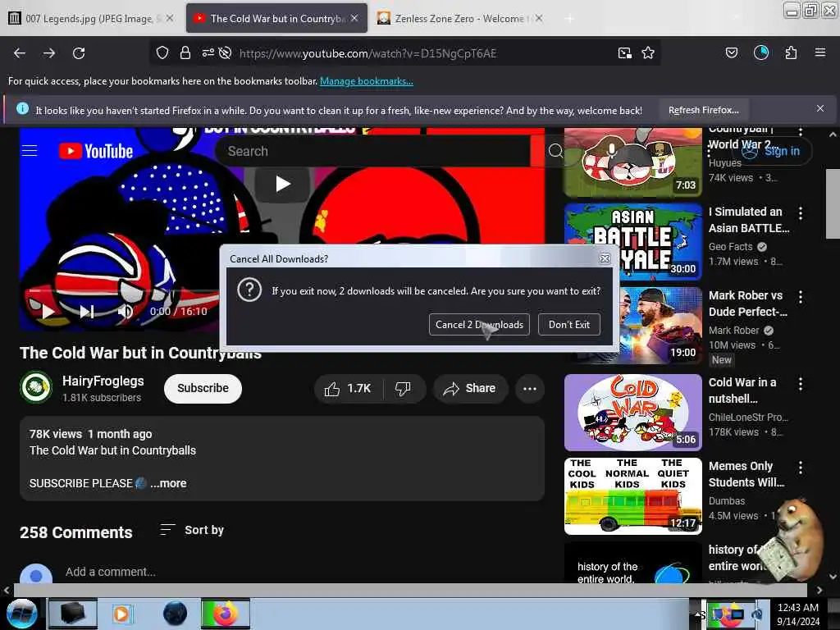The image size is (840, 630).
Task: Open the YouTube guide menu icon
Action: tap(30, 151)
